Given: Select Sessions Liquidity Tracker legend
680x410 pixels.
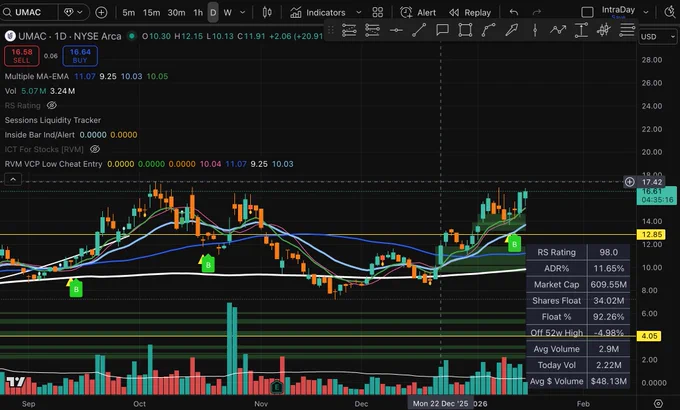Looking at the screenshot, I should (52, 120).
